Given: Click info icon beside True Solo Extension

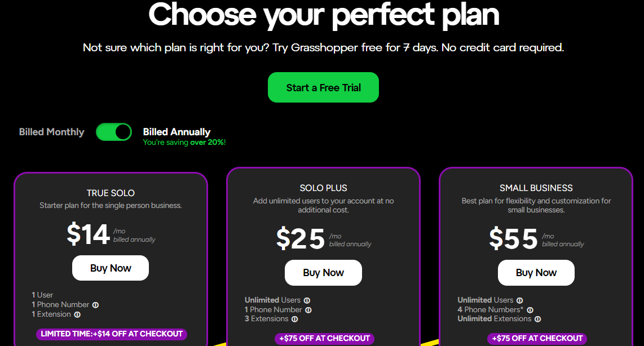Looking at the screenshot, I should point(77,315).
